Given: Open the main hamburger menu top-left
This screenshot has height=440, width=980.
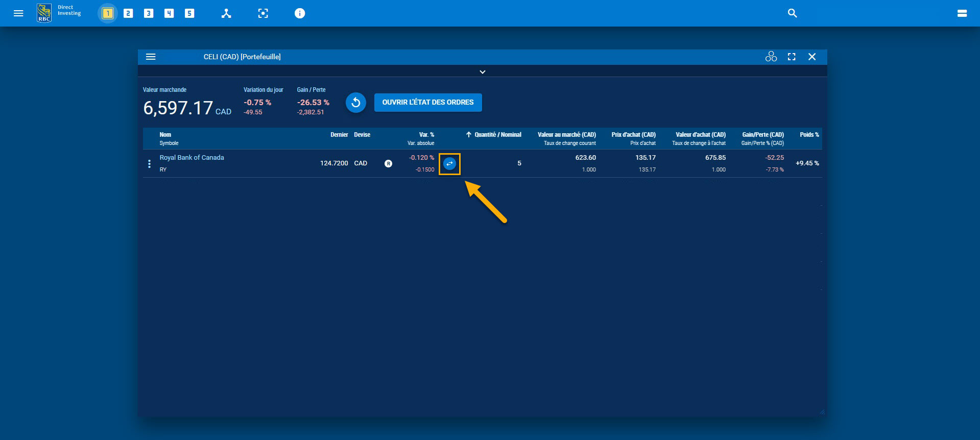Looking at the screenshot, I should pyautogui.click(x=18, y=13).
